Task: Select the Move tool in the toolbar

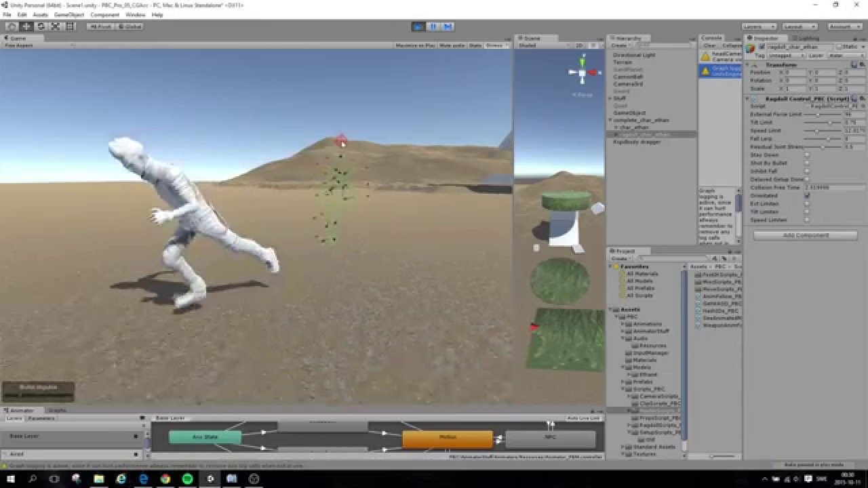Action: point(26,26)
